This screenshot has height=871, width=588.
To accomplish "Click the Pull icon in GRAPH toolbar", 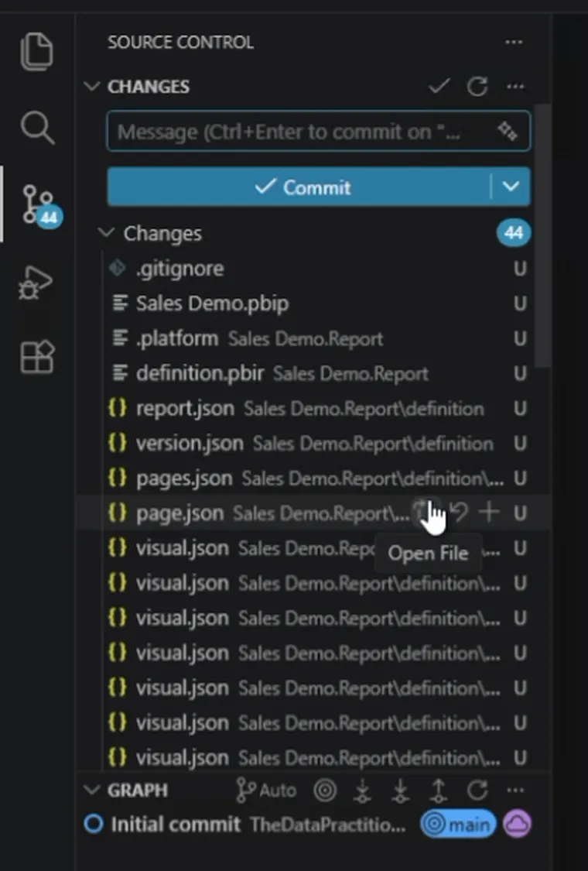I will [x=400, y=790].
